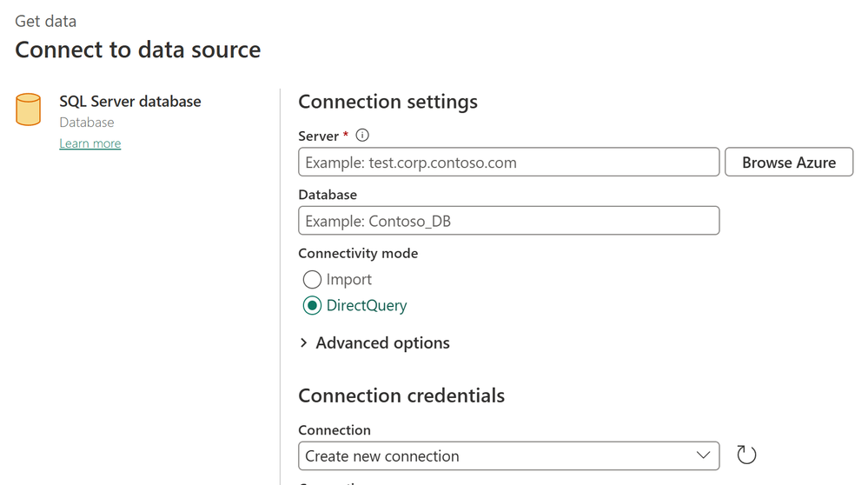This screenshot has height=485, width=868.
Task: Focus the Server input field
Action: pyautogui.click(x=509, y=163)
